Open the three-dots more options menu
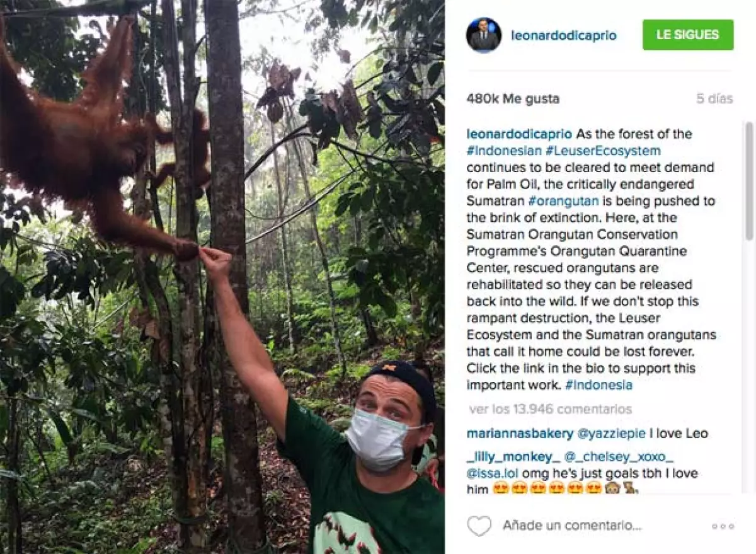Image resolution: width=756 pixels, height=554 pixels. [x=723, y=526]
